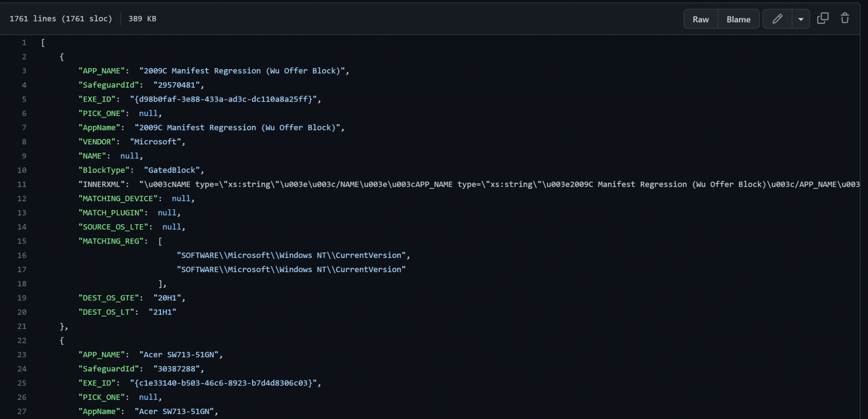Click the 389 KB file size text

(x=142, y=19)
